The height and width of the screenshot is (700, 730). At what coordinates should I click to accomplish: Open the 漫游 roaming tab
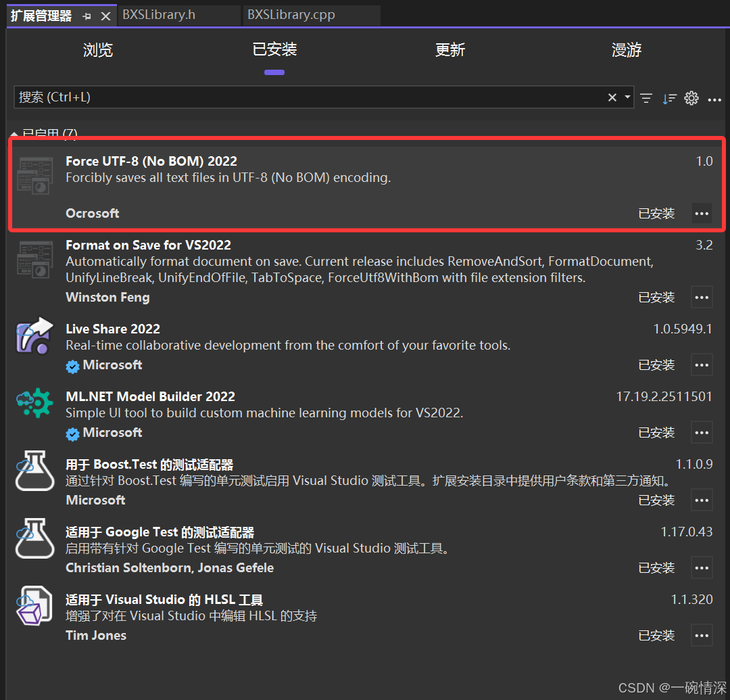pyautogui.click(x=626, y=50)
